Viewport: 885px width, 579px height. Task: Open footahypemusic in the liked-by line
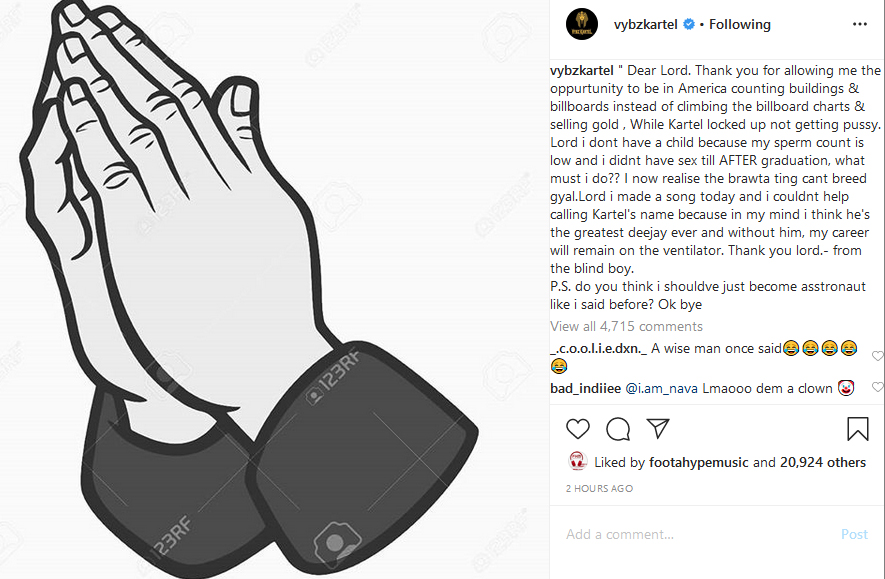coord(698,462)
